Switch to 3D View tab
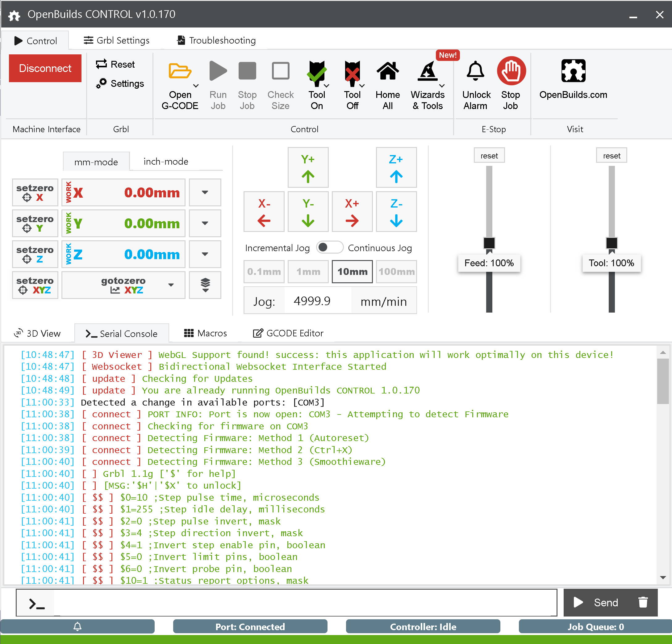 click(x=37, y=333)
